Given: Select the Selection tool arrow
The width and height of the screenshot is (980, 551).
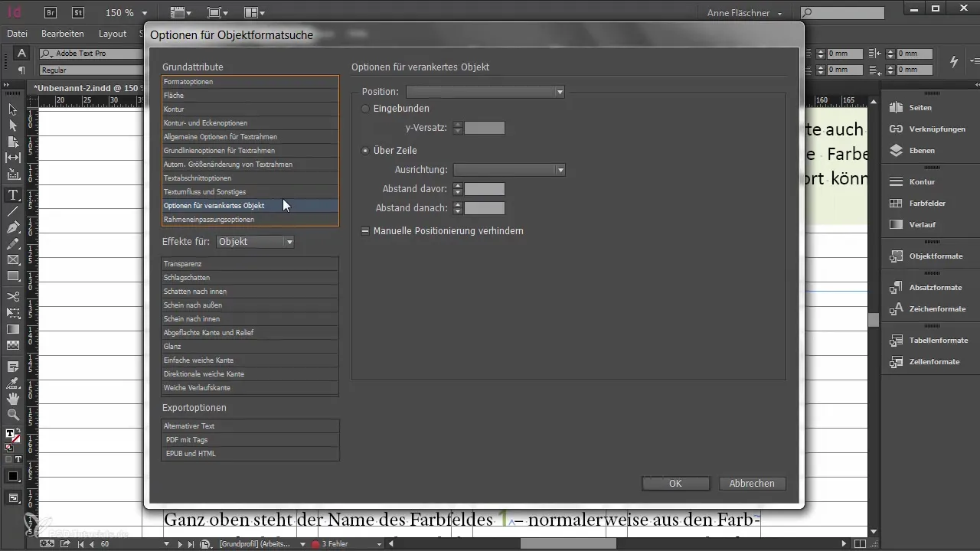Looking at the screenshot, I should coord(13,109).
